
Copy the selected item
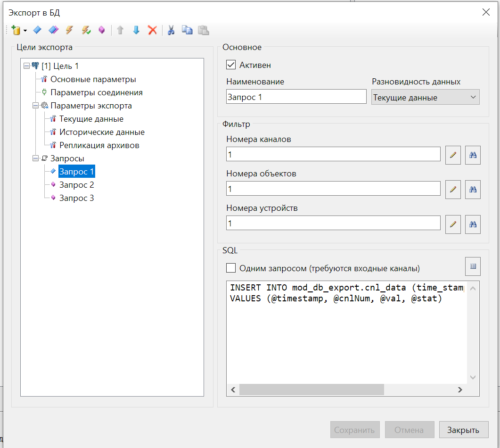[x=187, y=30]
